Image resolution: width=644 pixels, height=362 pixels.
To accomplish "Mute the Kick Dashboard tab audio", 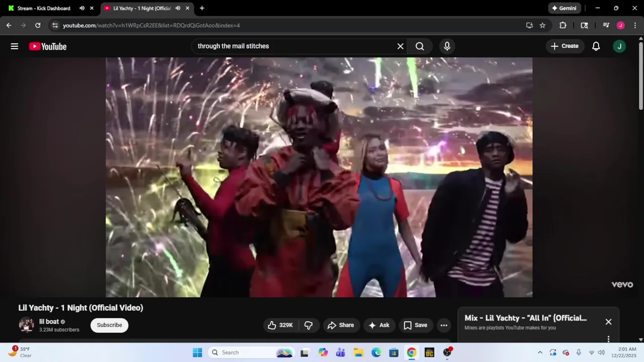I will (x=82, y=8).
